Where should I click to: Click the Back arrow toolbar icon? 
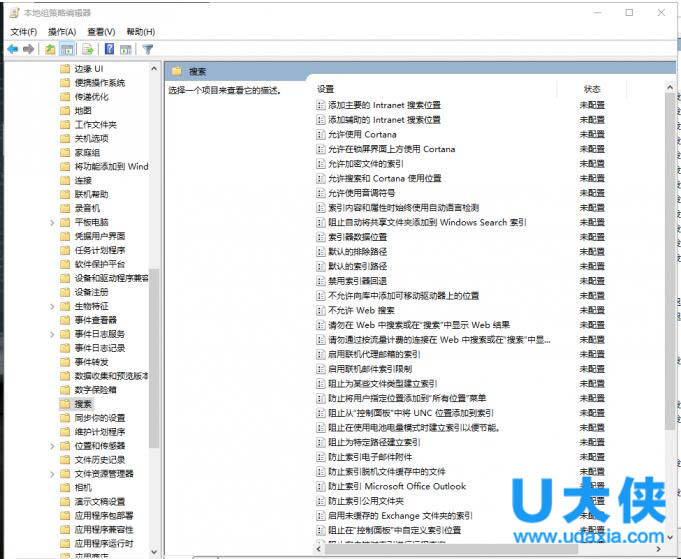coord(12,48)
